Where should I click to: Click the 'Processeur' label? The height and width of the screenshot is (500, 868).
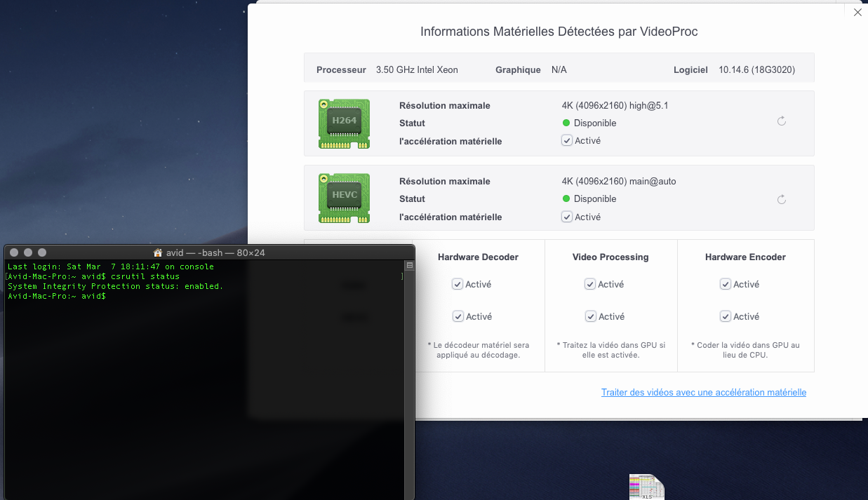(x=341, y=70)
